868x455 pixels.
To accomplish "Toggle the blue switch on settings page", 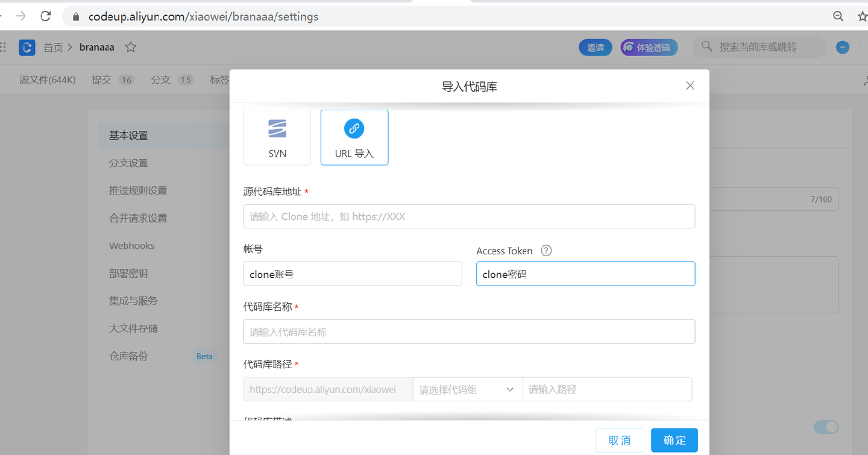I will coord(826,427).
